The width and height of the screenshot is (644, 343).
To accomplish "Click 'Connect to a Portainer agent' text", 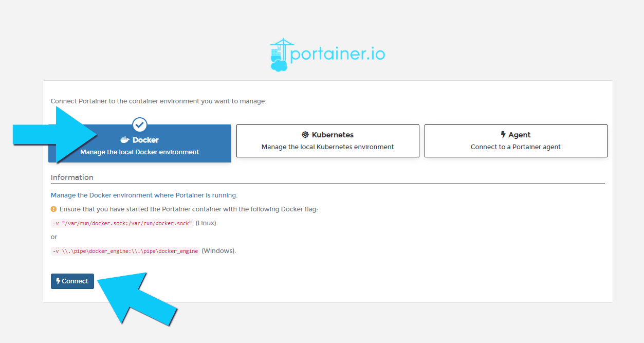I will tap(516, 147).
